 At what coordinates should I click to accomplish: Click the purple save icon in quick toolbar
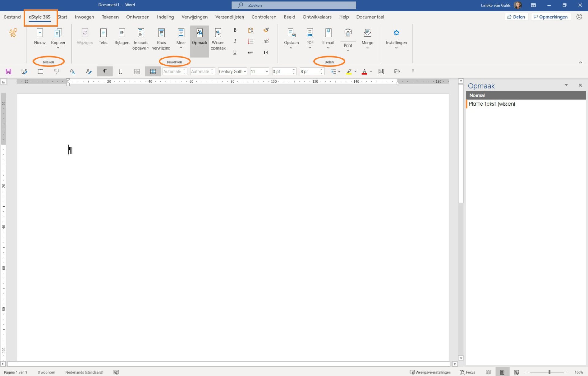tap(9, 72)
